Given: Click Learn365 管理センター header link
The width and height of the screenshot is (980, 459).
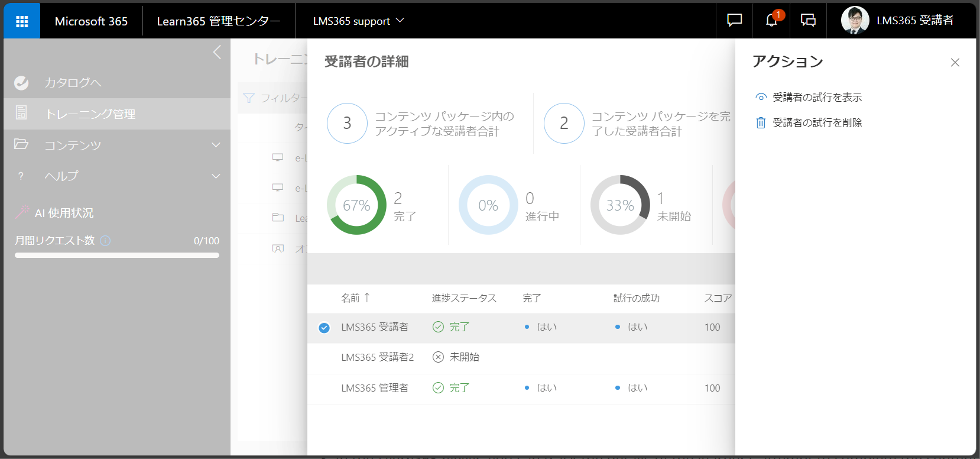Looking at the screenshot, I should click(219, 21).
